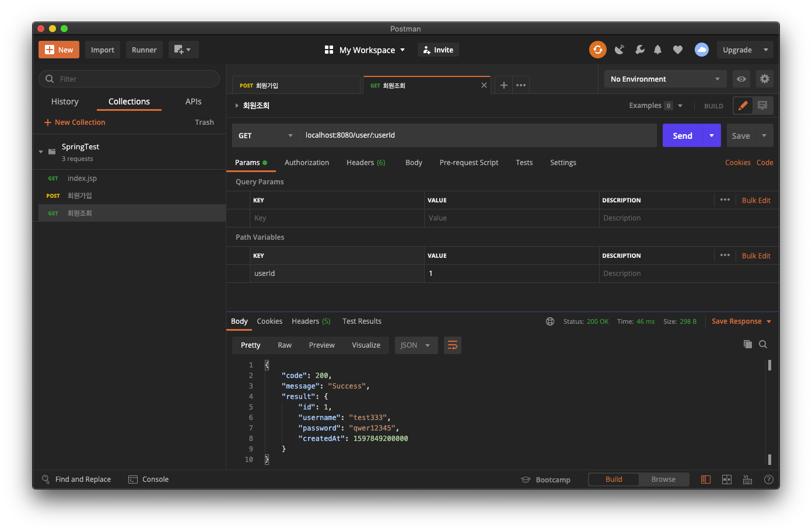
Task: Open the user avatar menu
Action: [x=702, y=50]
